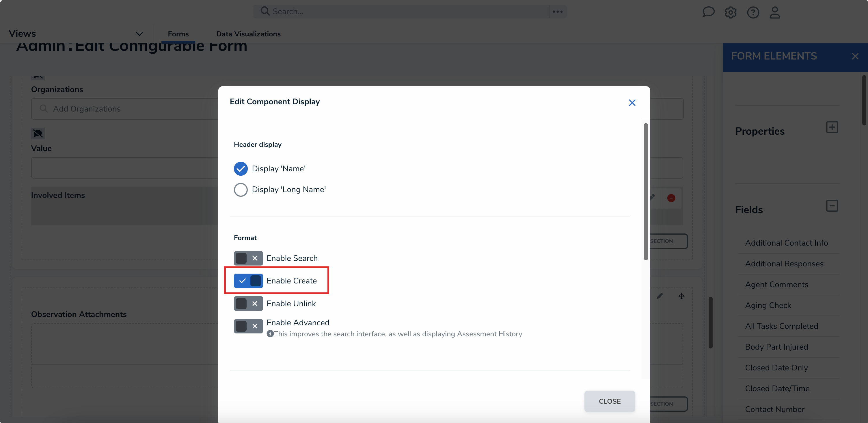868x423 pixels.
Task: Open the help question mark icon
Action: pos(753,12)
